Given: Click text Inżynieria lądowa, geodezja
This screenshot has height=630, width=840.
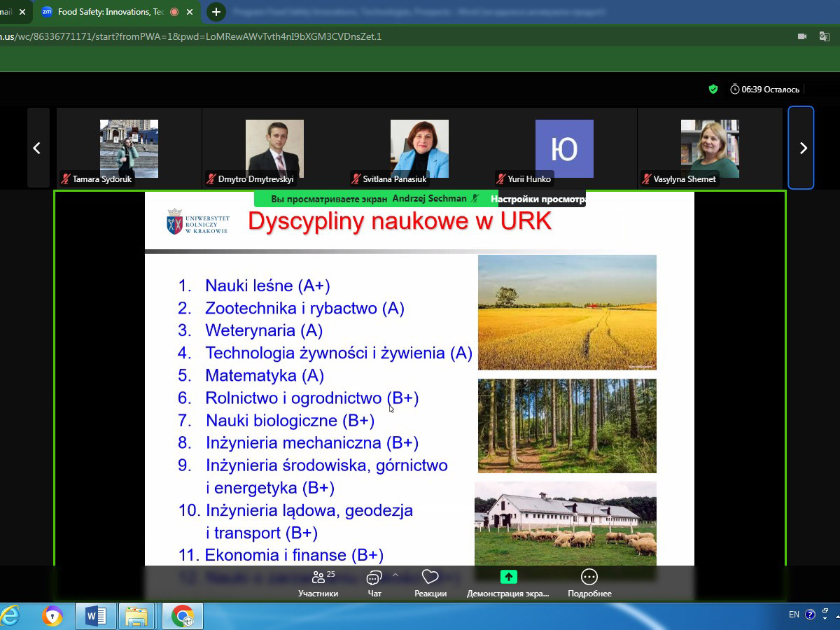Looking at the screenshot, I should pos(309,510).
